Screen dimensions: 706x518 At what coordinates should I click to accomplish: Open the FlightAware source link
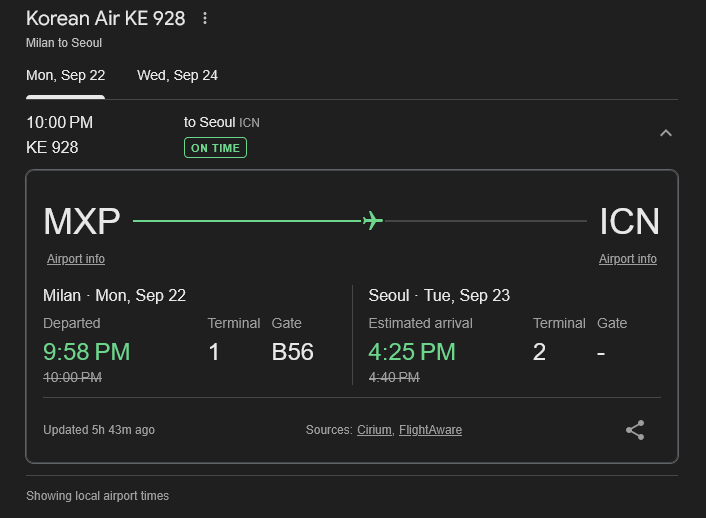[430, 430]
